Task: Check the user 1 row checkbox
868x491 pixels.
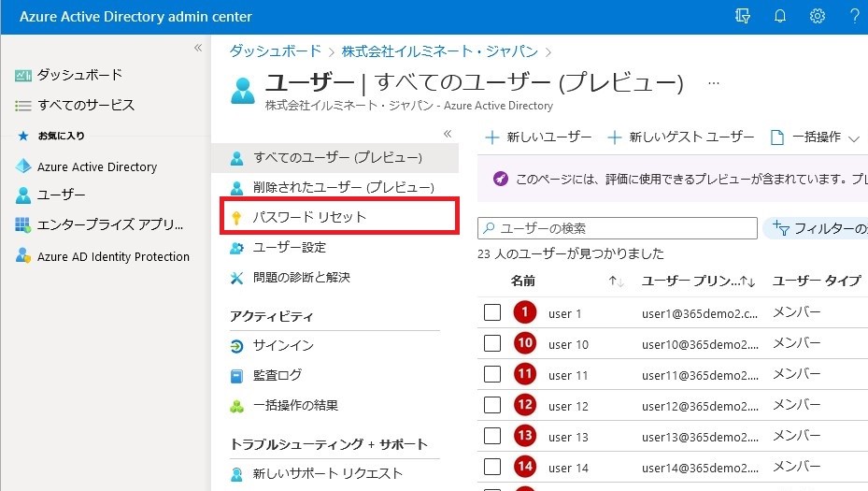Action: click(492, 312)
